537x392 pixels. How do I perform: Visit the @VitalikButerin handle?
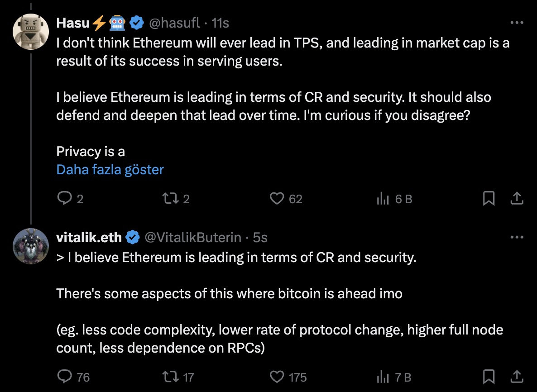point(193,237)
